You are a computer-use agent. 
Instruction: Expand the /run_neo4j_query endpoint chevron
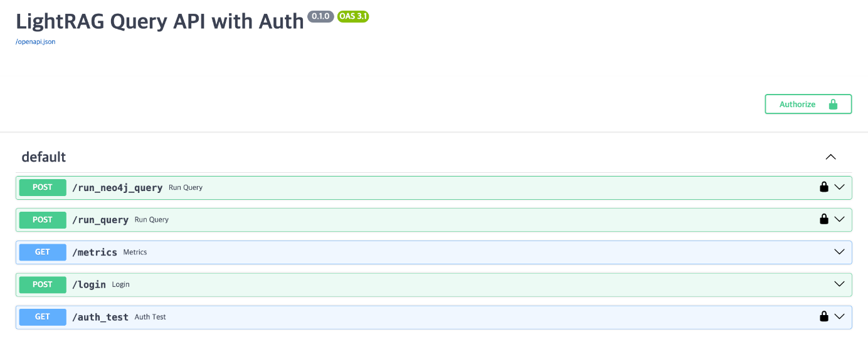click(840, 187)
